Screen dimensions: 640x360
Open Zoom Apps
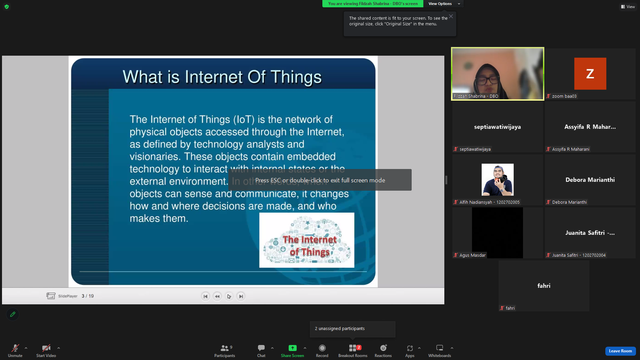click(x=410, y=350)
